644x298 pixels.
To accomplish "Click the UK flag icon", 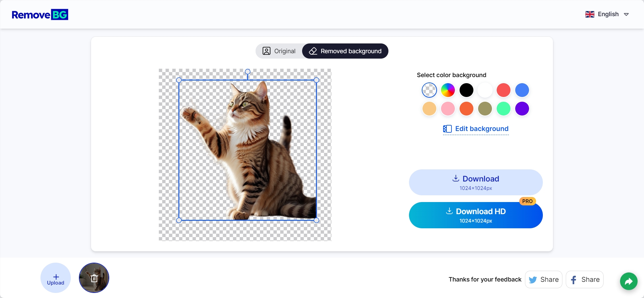I will click(x=590, y=14).
